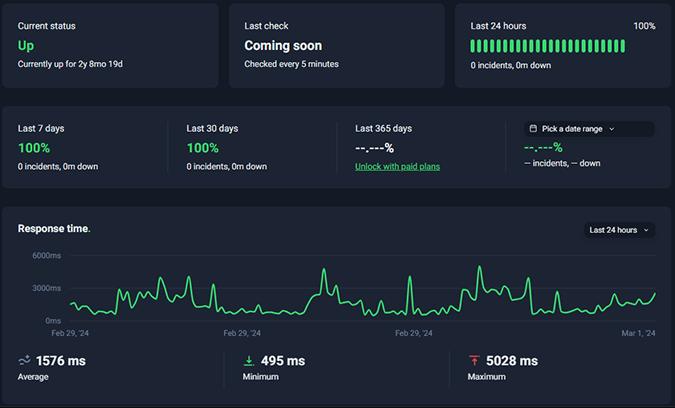Click the highest peak on the response time graph

tap(480, 267)
